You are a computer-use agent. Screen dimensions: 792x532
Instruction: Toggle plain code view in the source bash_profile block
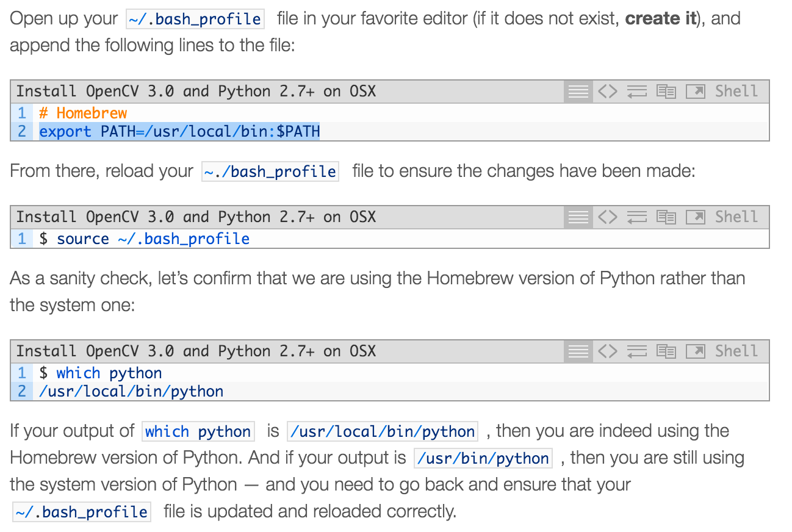click(607, 217)
